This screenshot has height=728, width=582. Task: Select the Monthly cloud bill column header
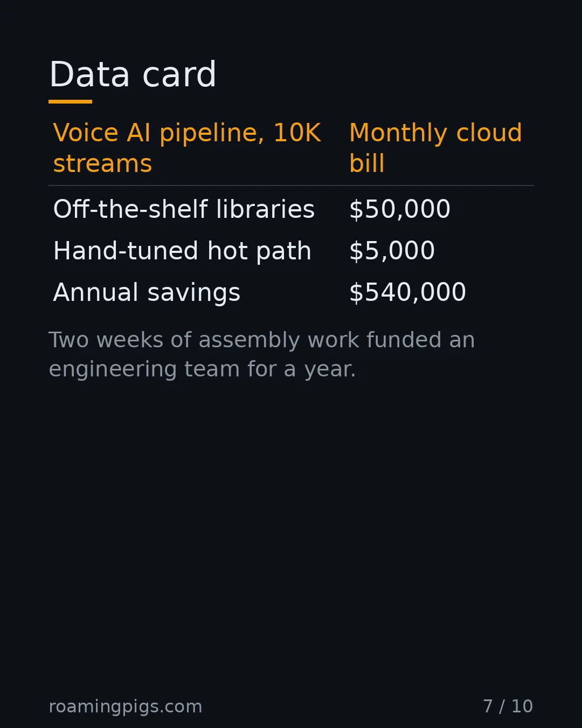point(435,148)
